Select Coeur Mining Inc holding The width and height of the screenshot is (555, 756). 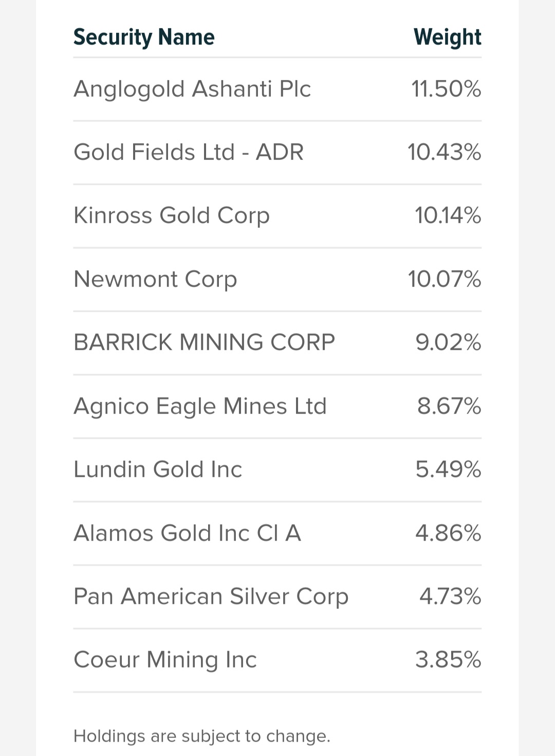pos(277,660)
